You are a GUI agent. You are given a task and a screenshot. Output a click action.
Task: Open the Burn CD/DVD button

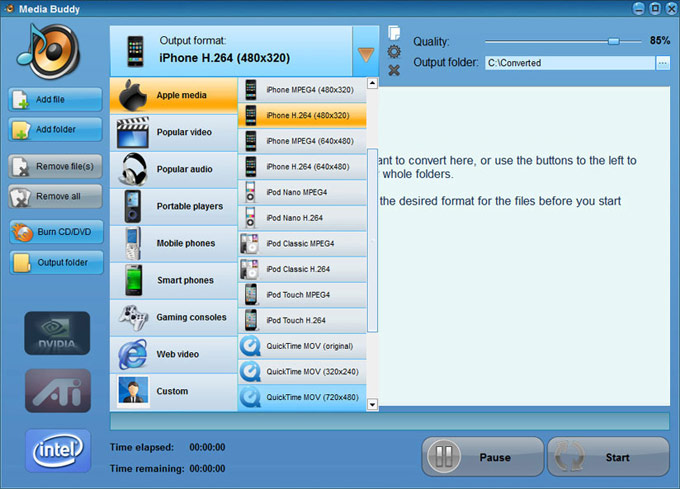tap(56, 232)
